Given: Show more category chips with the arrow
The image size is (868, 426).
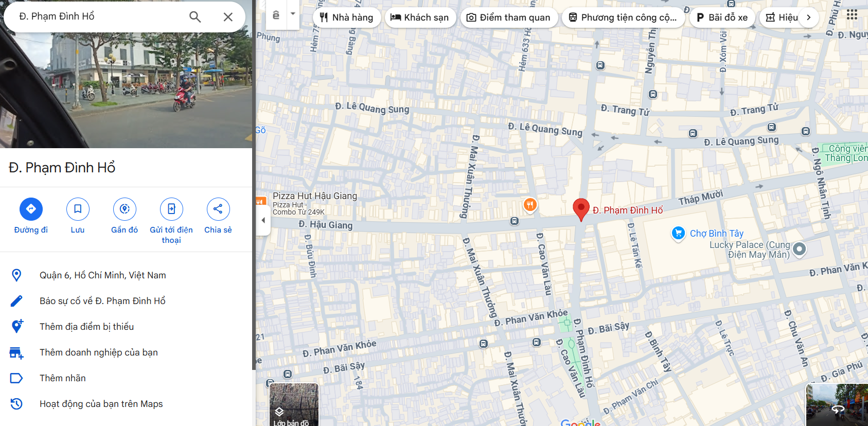Looking at the screenshot, I should (x=809, y=17).
